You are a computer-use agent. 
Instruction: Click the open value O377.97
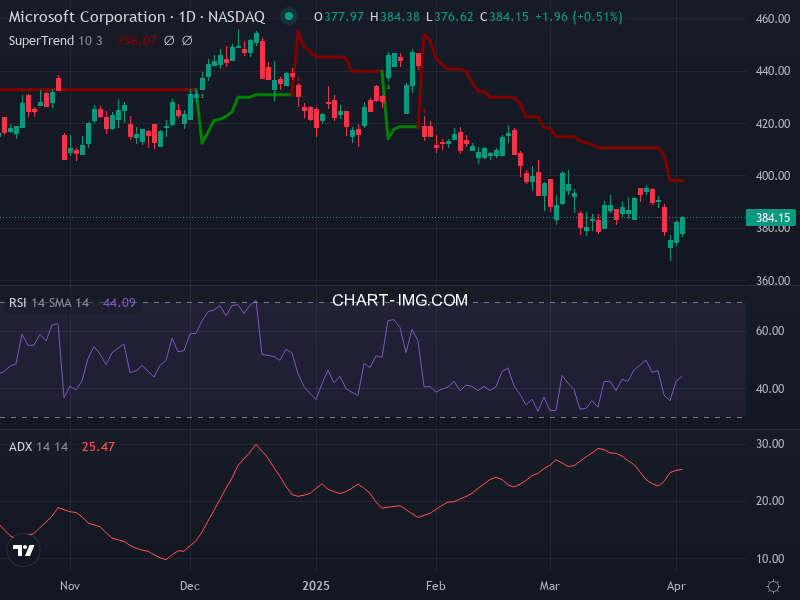[339, 17]
